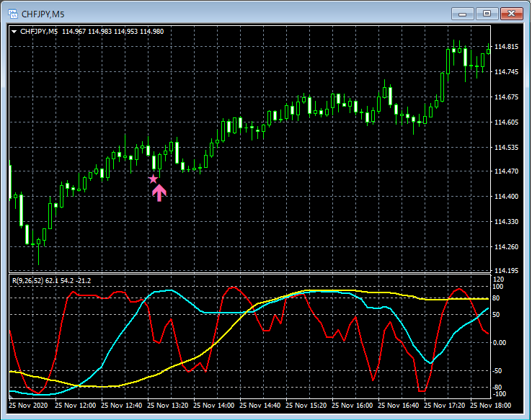Expand the CHFJPY,M5 triangle in chart corner
Viewport: 532px width, 420px height.
pyautogui.click(x=14, y=31)
